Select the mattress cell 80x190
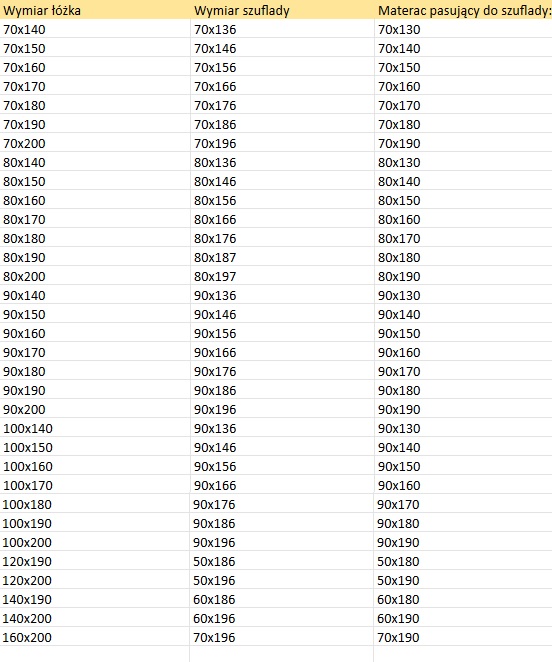Viewport: 552px width, 662px height. tap(463, 276)
